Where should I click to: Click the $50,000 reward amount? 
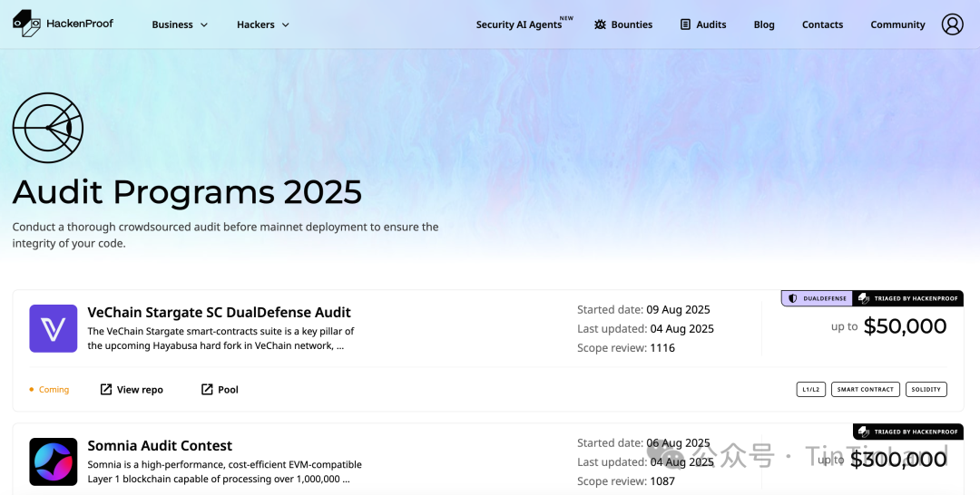[x=905, y=325]
